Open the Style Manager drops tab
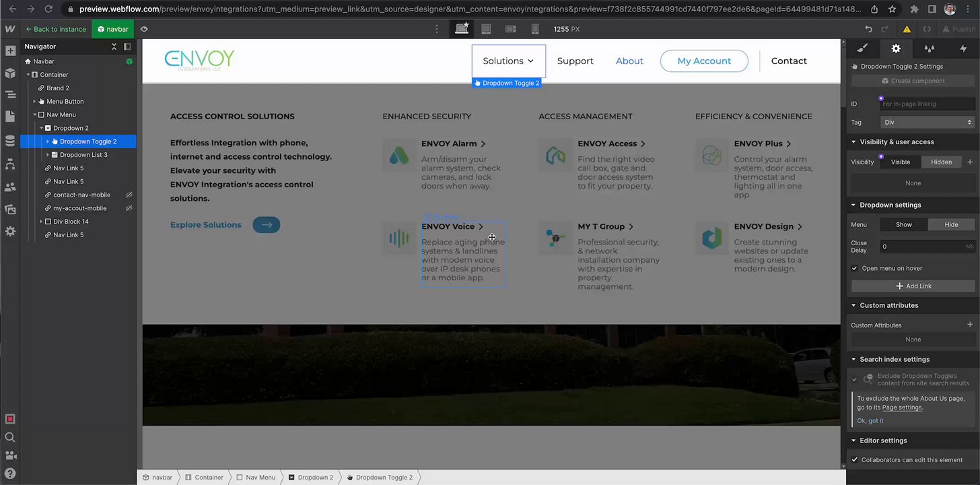The width and height of the screenshot is (980, 485). tap(930, 48)
